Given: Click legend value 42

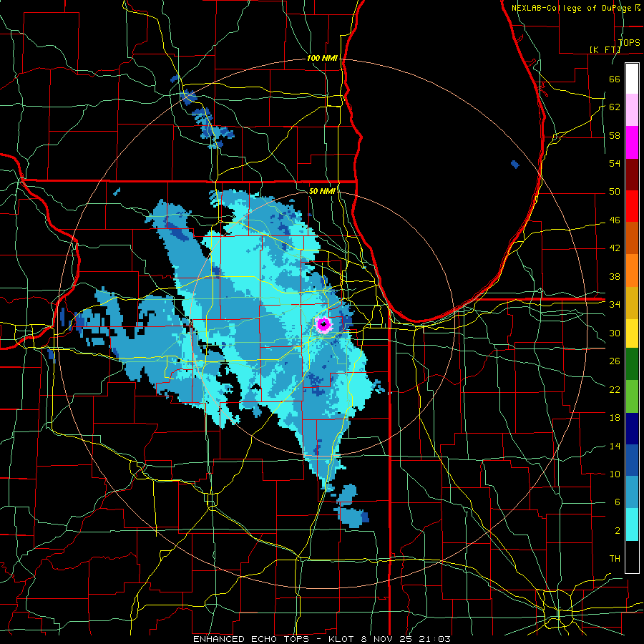Looking at the screenshot, I should (615, 248).
